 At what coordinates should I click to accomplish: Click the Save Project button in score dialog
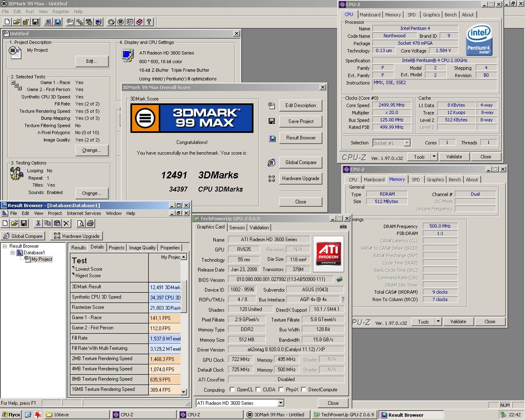coord(301,121)
